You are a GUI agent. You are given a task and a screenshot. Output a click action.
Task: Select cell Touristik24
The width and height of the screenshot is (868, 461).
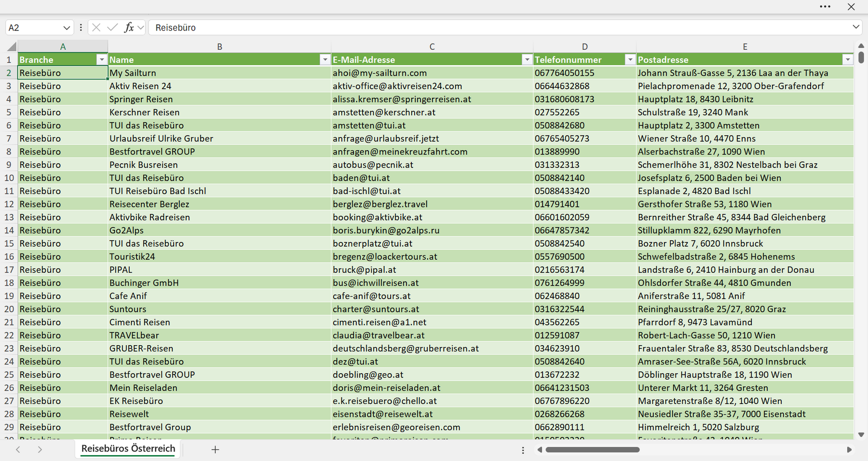click(x=219, y=256)
